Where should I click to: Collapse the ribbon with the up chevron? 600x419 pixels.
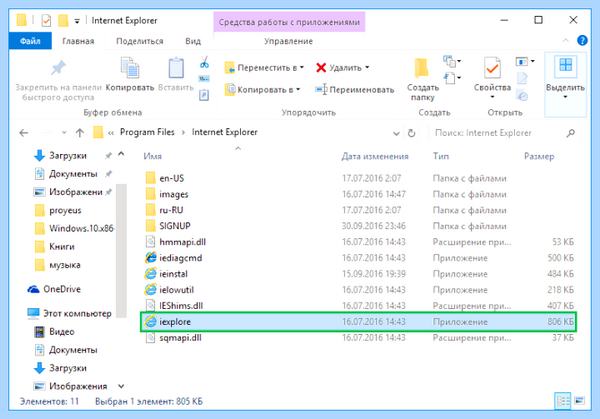point(565,40)
